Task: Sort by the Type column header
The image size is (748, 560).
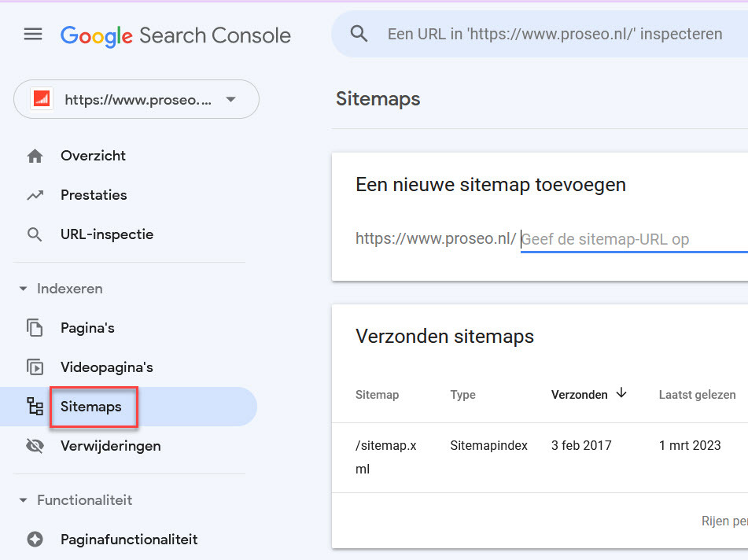Action: (x=462, y=395)
